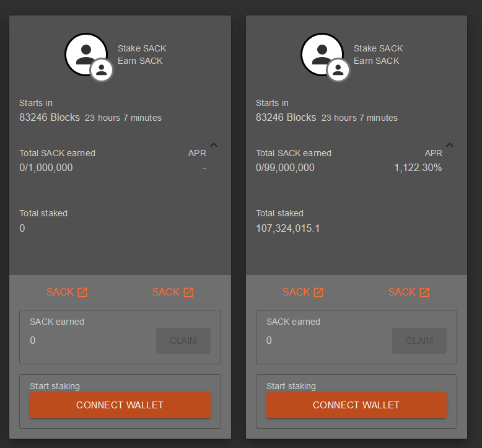Click the large token avatar in the 1,000,000 pool card

pyautogui.click(x=86, y=55)
